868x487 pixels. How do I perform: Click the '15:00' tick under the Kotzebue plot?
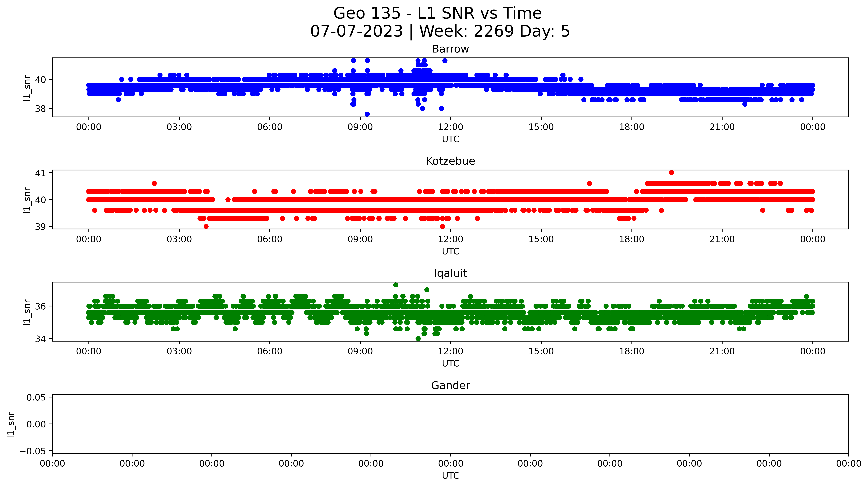point(541,240)
